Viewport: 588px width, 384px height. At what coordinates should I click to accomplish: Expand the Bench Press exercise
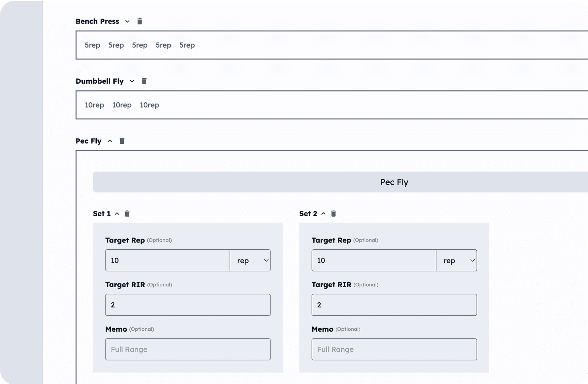[x=127, y=21]
